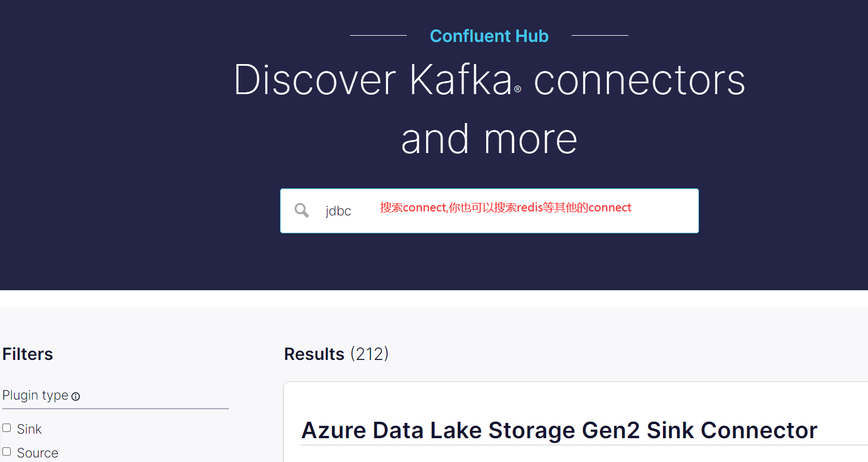Click the Discover Kafka connectors heading link

point(489,108)
